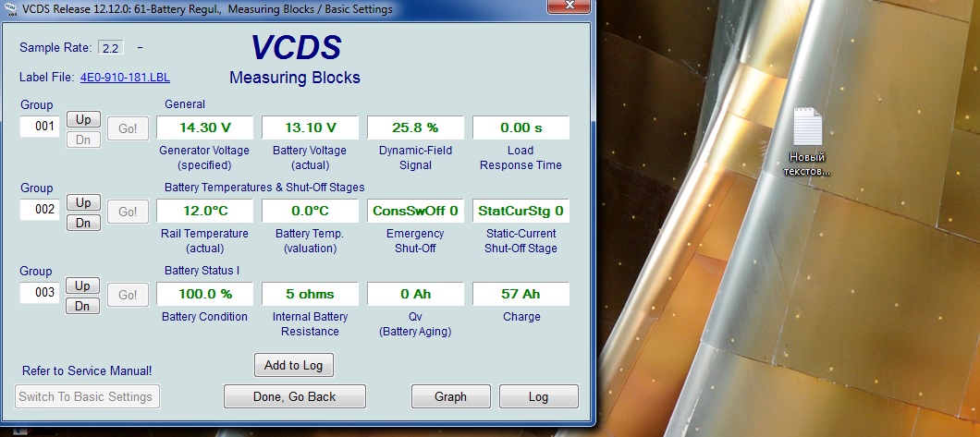The height and width of the screenshot is (437, 980).
Task: Click the Static-Current Shut-Off Stage label
Action: coord(521,241)
